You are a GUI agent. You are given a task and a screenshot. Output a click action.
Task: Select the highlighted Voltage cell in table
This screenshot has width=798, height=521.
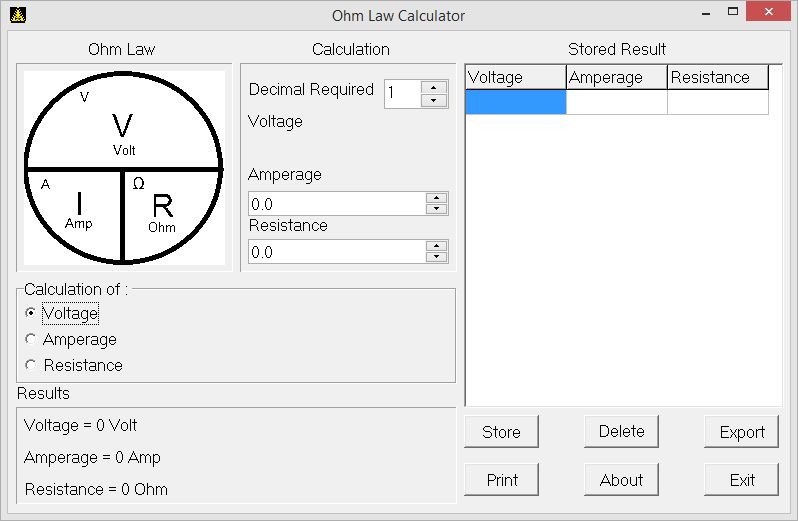[516, 102]
